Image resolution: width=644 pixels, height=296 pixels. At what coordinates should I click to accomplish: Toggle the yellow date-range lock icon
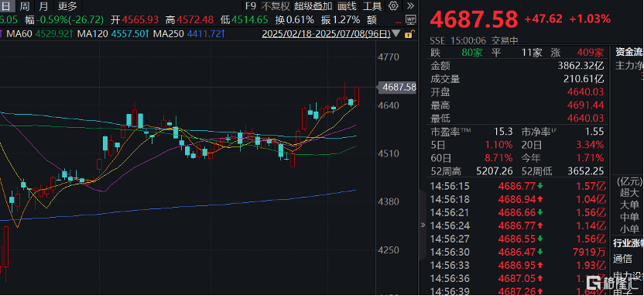click(408, 34)
